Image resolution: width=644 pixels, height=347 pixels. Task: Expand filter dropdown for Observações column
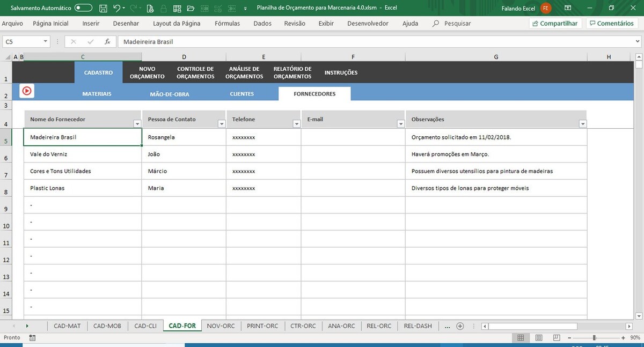(582, 124)
